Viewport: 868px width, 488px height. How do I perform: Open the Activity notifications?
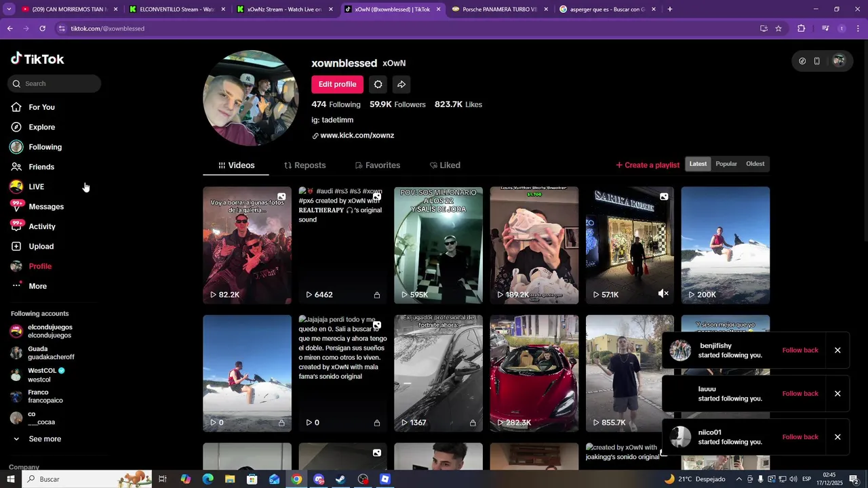pos(42,226)
